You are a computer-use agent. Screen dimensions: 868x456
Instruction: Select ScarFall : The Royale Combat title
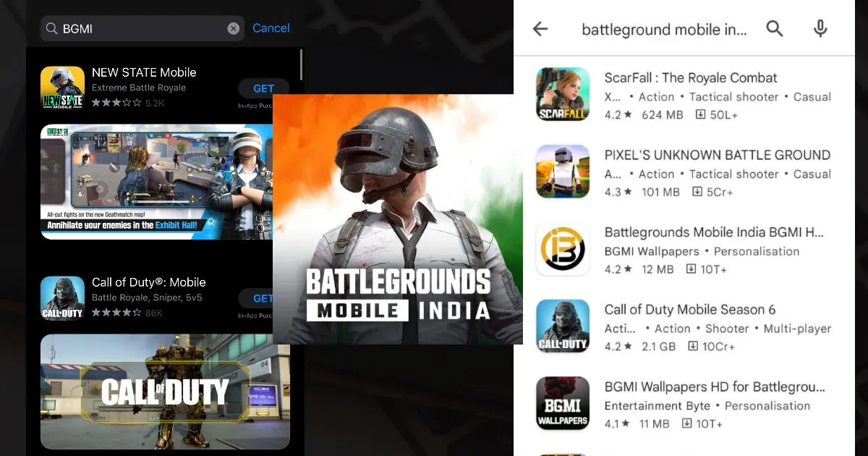(x=690, y=78)
